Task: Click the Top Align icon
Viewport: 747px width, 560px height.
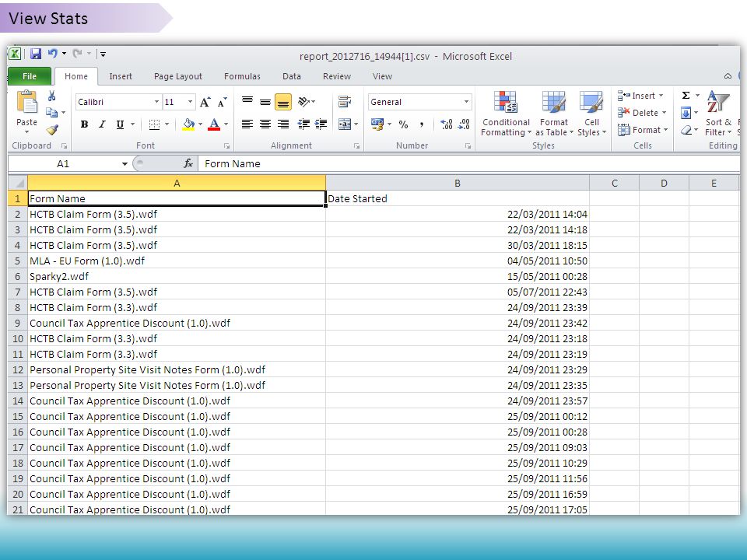Action: click(247, 101)
